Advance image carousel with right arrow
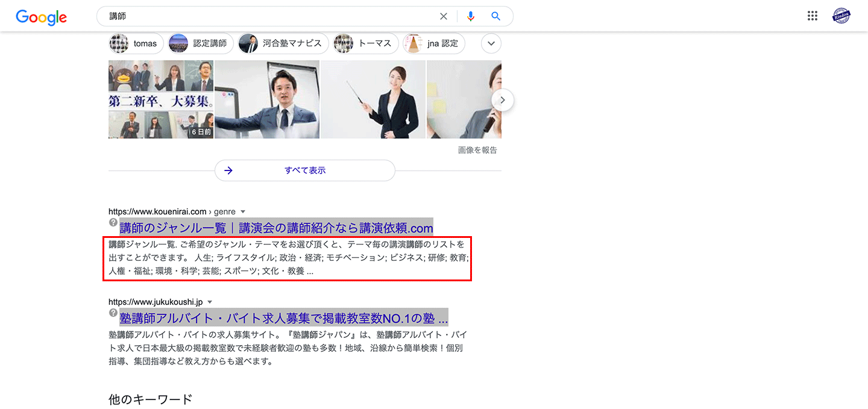 (503, 100)
